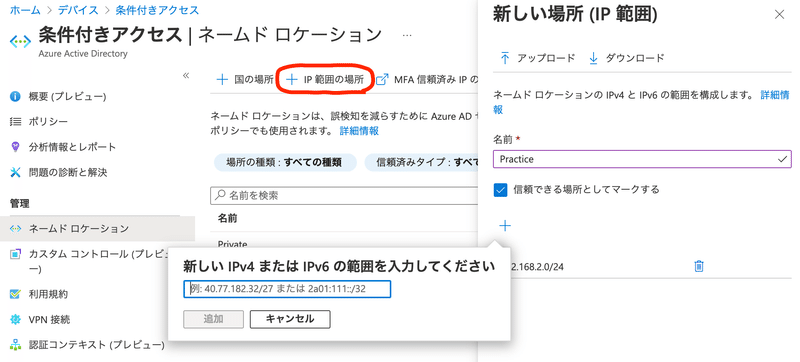Click the IPv4/IPv6 range input field
This screenshot has height=362, width=800.
tap(287, 289)
